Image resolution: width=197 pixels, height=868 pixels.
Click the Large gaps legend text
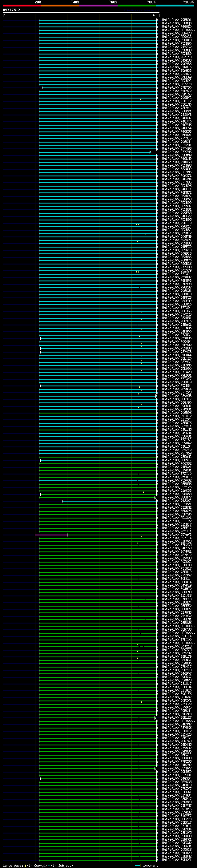pos(38,865)
